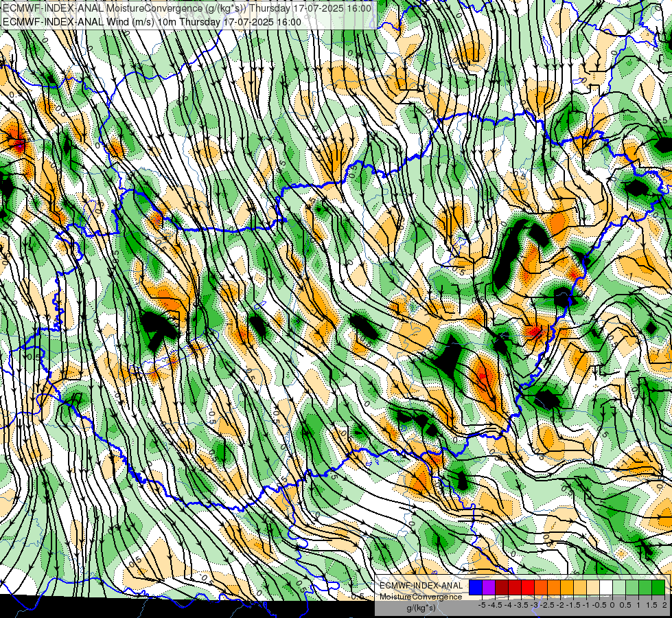Click the 'Wind (m/s) 10m' title line
The height and width of the screenshot is (618, 672).
tap(152, 22)
